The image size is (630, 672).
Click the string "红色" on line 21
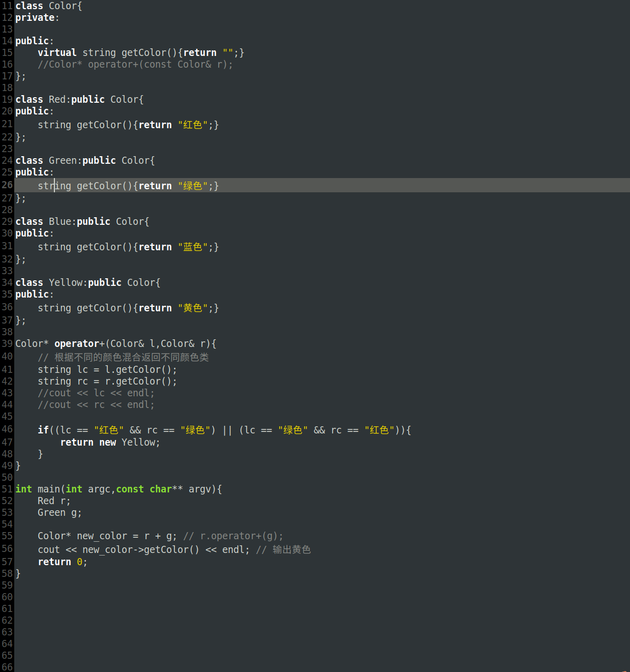coord(193,125)
